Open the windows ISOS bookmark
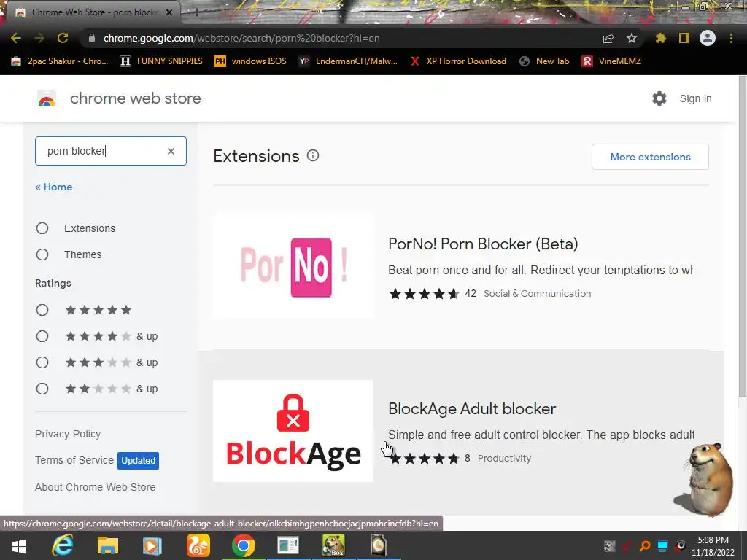The width and height of the screenshot is (747, 560). click(x=251, y=61)
